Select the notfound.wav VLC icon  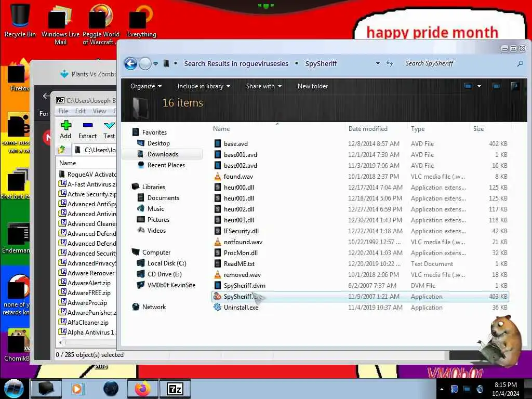coord(218,242)
